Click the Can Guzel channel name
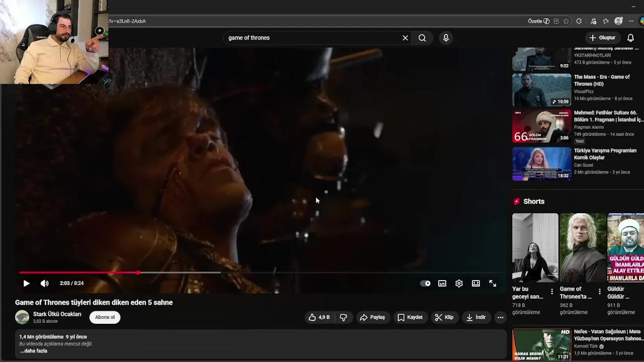Image resolution: width=644 pixels, height=362 pixels. pyautogui.click(x=584, y=165)
